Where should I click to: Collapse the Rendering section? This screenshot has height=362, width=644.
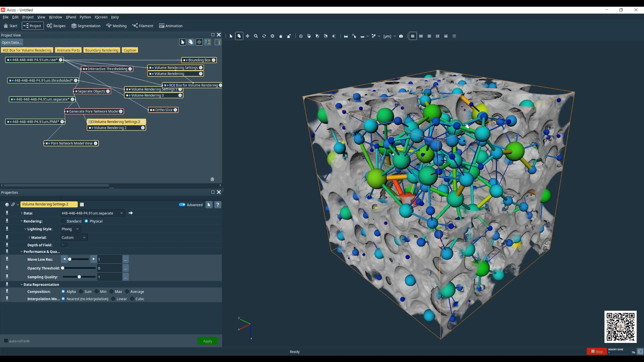coord(21,221)
